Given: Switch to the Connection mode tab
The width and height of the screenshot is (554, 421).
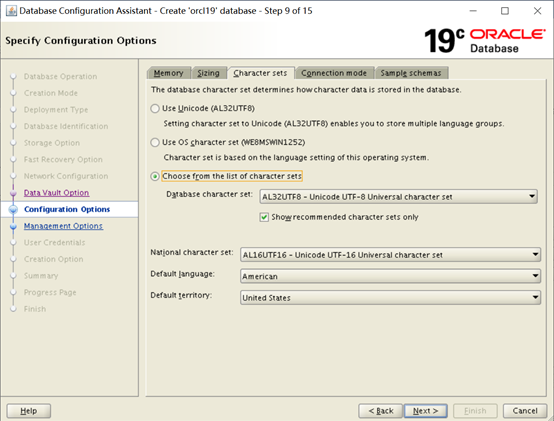Looking at the screenshot, I should point(334,73).
